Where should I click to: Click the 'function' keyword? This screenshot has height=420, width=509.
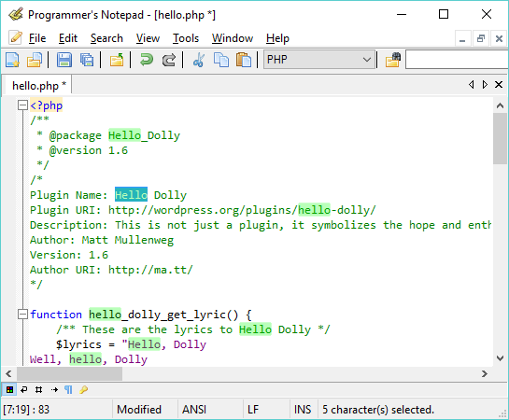pos(56,315)
